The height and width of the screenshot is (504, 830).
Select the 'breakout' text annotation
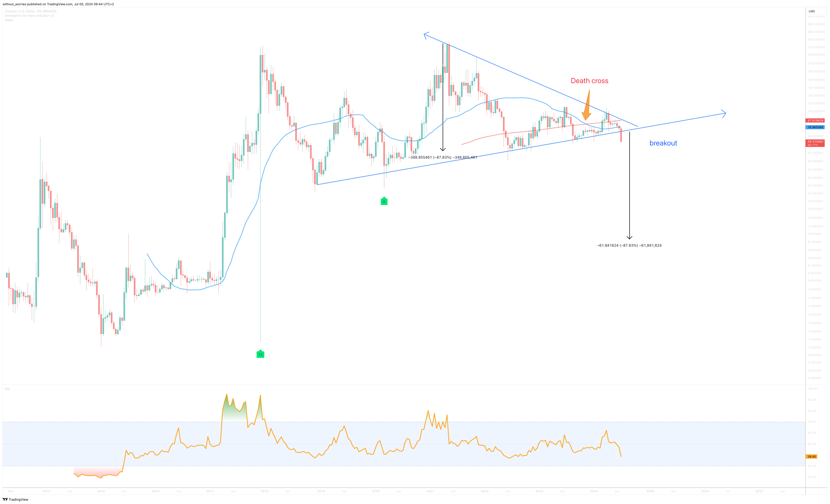663,143
